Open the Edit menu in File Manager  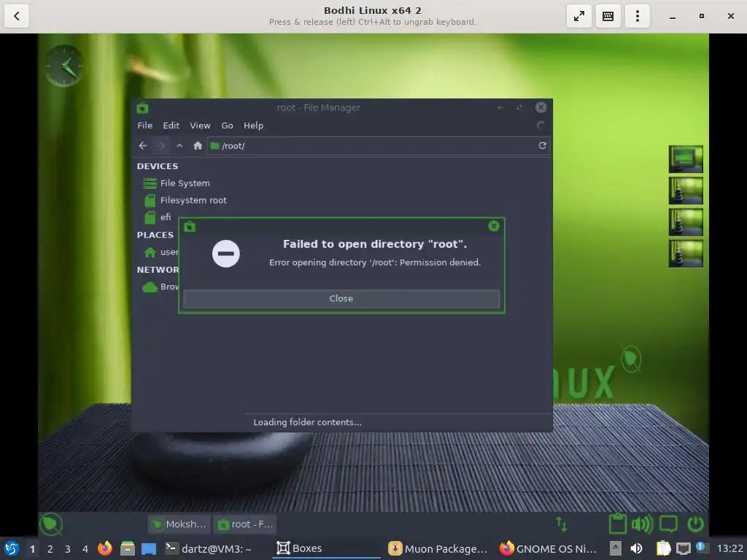point(171,125)
